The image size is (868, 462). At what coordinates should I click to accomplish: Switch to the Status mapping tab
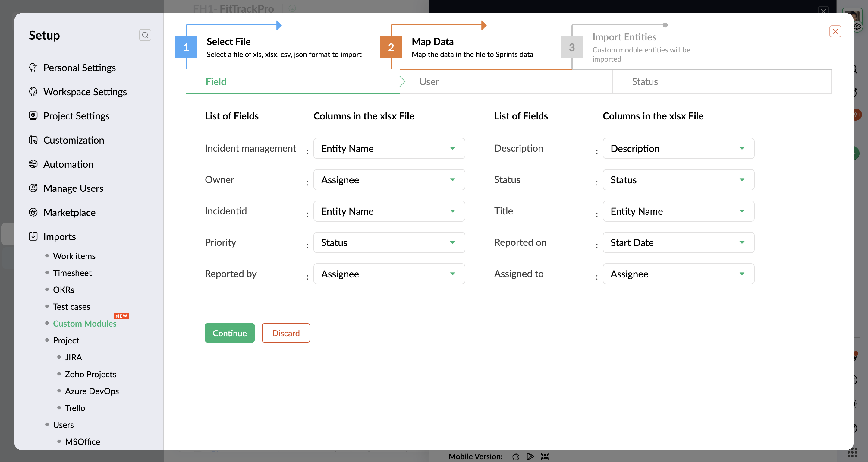(x=645, y=82)
